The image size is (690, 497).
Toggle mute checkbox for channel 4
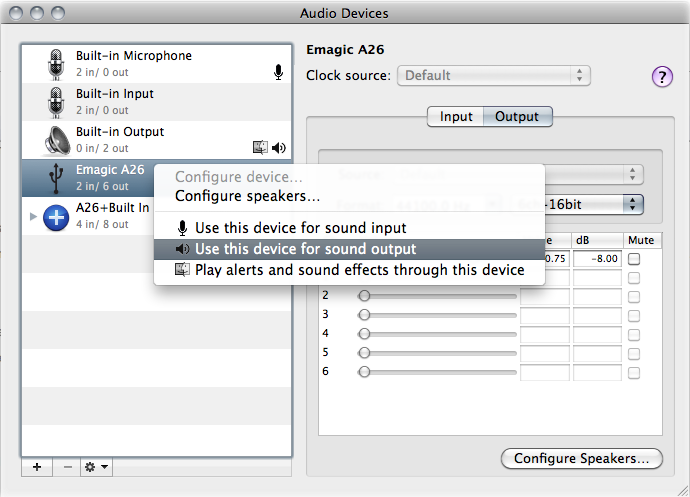pyautogui.click(x=634, y=335)
